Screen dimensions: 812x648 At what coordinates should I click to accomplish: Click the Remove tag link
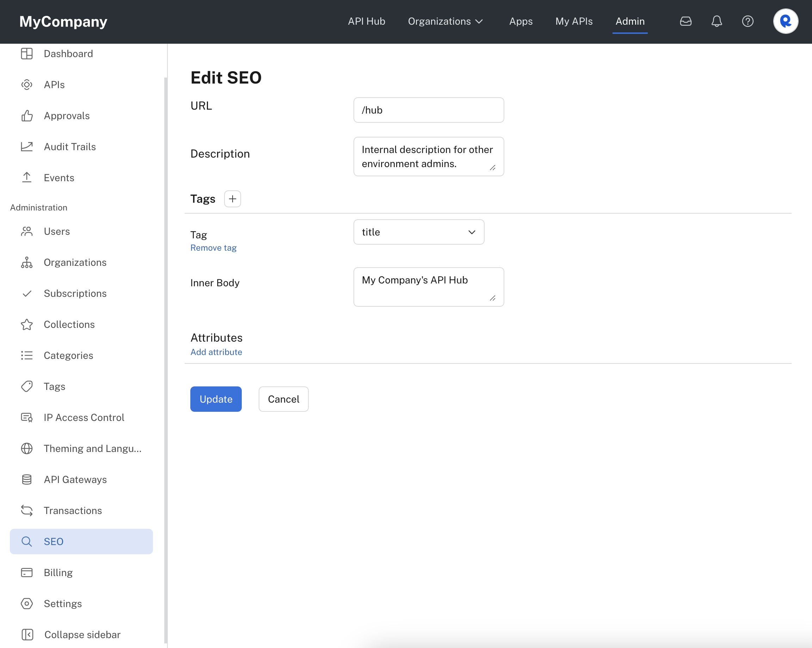[x=213, y=248]
